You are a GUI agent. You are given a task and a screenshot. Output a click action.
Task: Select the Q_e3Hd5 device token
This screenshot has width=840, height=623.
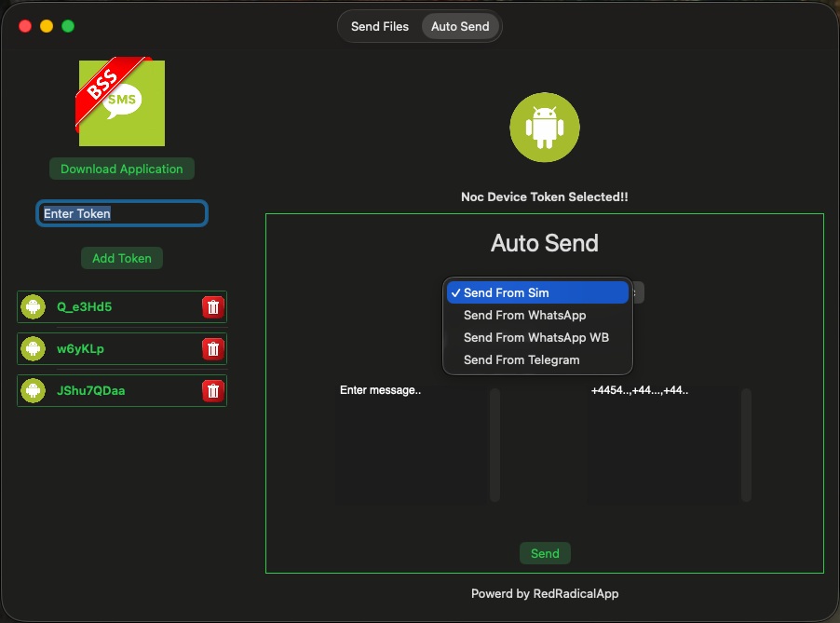(x=122, y=307)
